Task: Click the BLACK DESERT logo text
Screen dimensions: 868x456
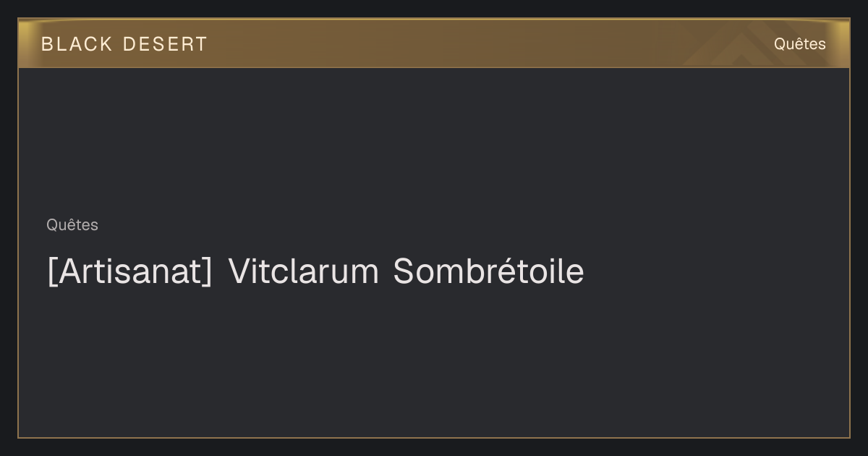Action: point(124,44)
